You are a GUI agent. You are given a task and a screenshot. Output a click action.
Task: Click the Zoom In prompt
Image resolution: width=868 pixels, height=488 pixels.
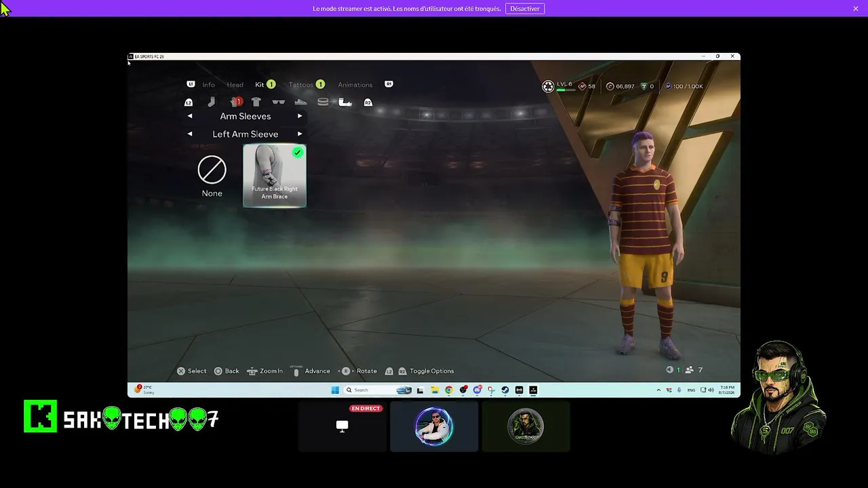264,371
